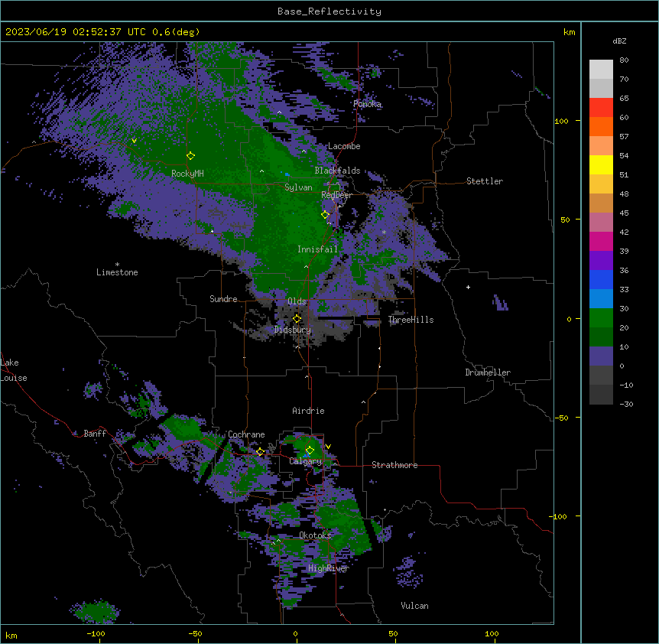Click the Ponoka city label

(x=367, y=104)
